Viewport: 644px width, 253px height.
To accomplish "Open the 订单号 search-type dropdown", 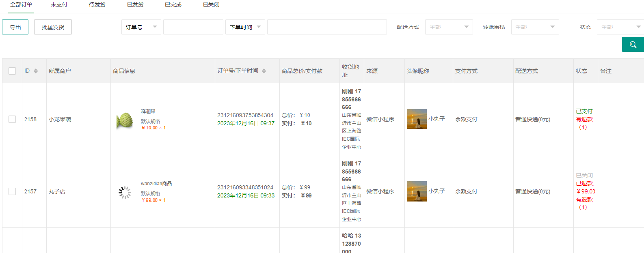I will coord(141,27).
